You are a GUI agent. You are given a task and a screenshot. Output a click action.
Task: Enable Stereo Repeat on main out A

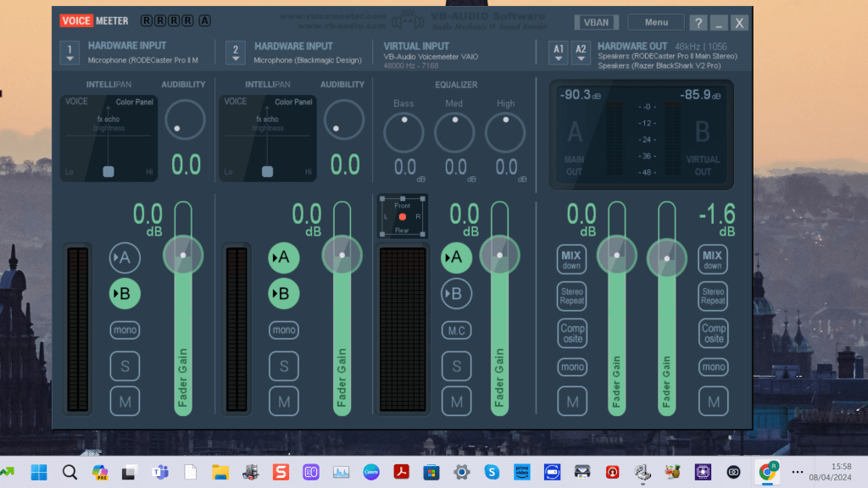point(572,296)
